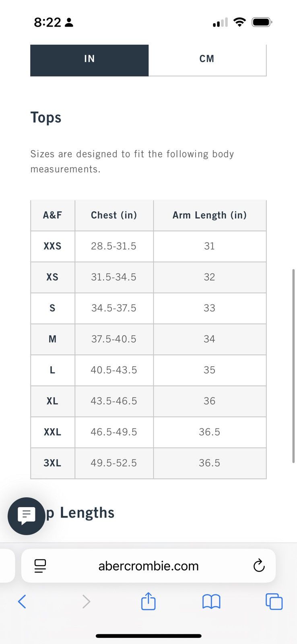Select the XXS size row label

pos(53,246)
